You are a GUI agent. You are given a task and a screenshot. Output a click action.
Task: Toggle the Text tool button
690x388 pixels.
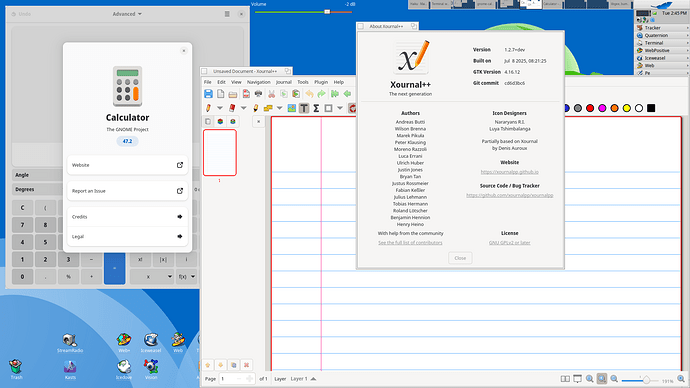[x=304, y=108]
